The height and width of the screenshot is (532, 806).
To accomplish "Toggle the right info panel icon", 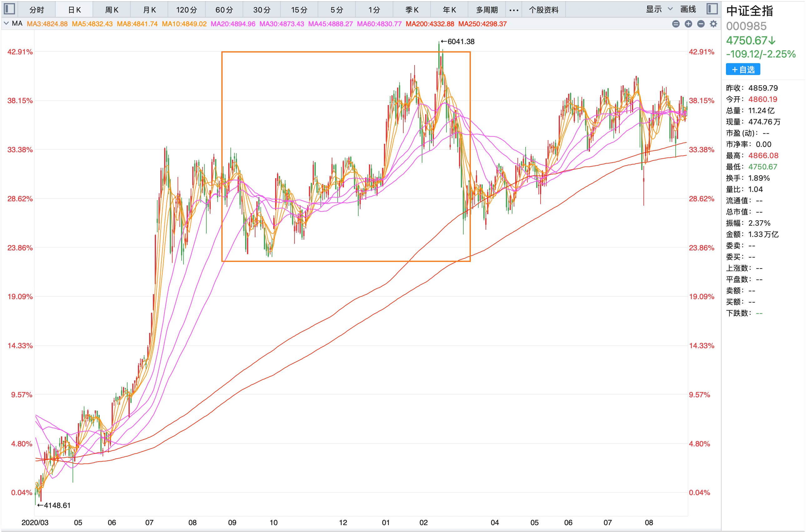I will (712, 9).
